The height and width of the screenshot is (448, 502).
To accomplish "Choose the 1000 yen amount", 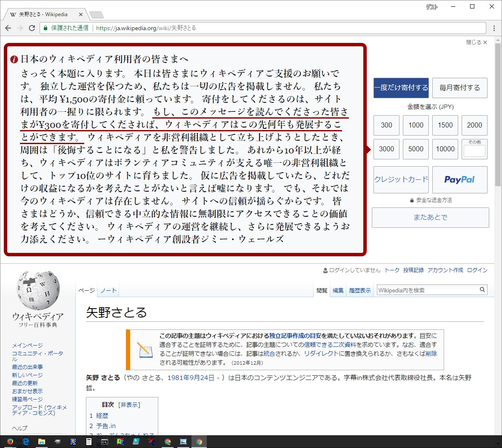I will tap(416, 125).
